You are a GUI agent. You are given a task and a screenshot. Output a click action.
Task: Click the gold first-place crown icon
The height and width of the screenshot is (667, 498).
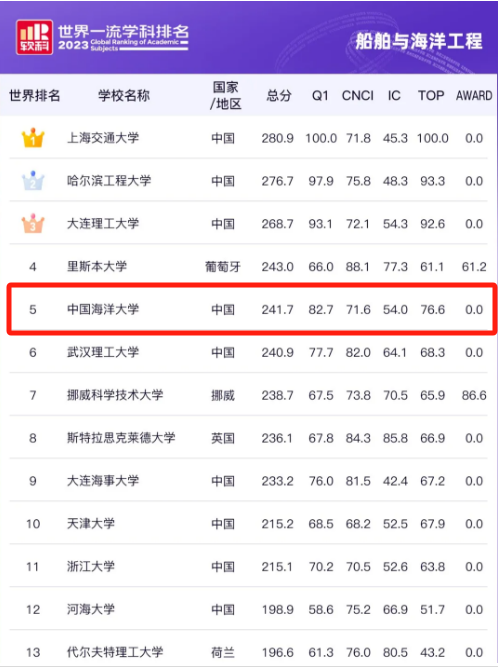[33, 138]
